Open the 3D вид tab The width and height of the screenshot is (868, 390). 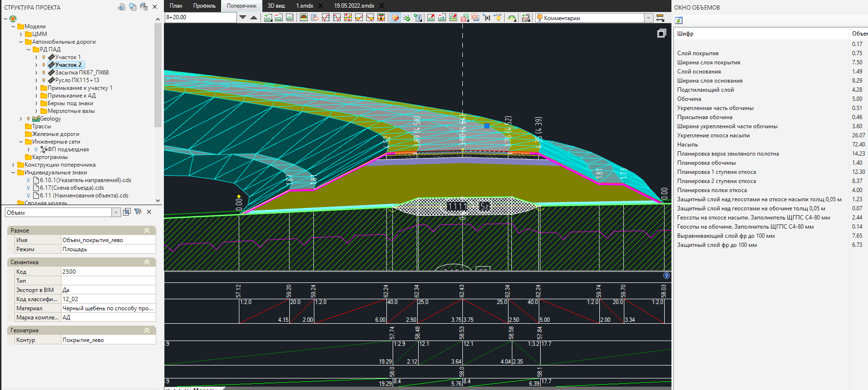pos(276,6)
